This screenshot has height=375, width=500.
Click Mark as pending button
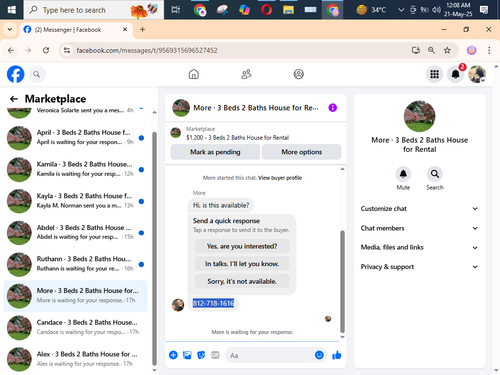pyautogui.click(x=215, y=152)
